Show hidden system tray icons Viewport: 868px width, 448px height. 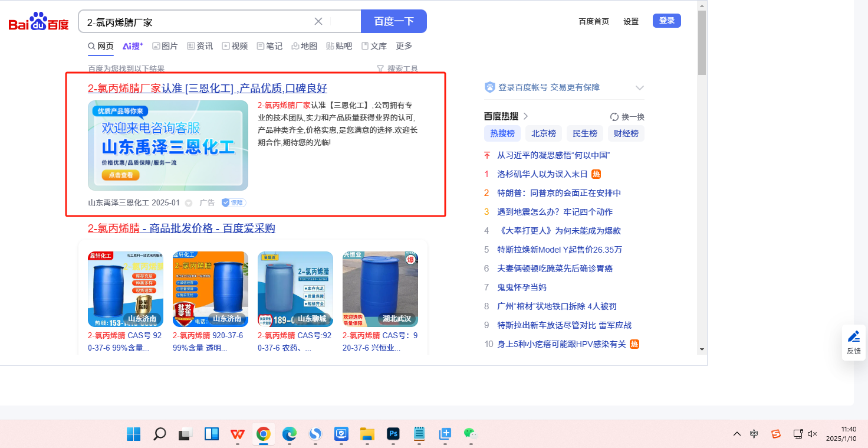[x=737, y=434]
